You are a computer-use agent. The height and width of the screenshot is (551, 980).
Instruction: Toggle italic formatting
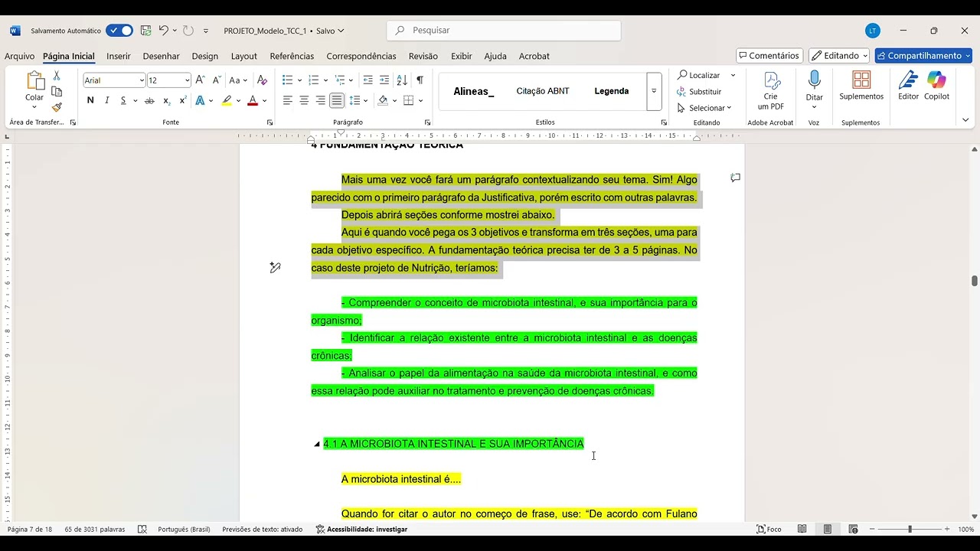point(106,100)
